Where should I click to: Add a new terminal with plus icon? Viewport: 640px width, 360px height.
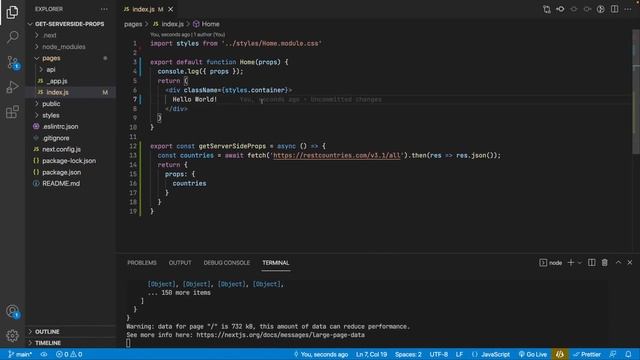tap(571, 262)
